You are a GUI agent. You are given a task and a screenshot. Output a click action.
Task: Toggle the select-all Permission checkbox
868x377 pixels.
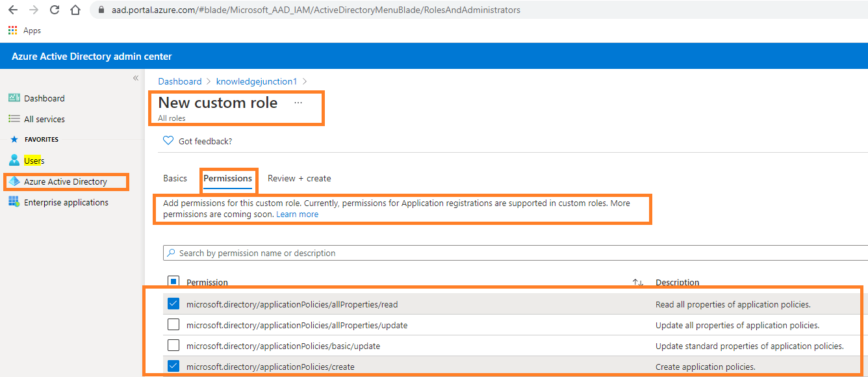[x=173, y=280]
